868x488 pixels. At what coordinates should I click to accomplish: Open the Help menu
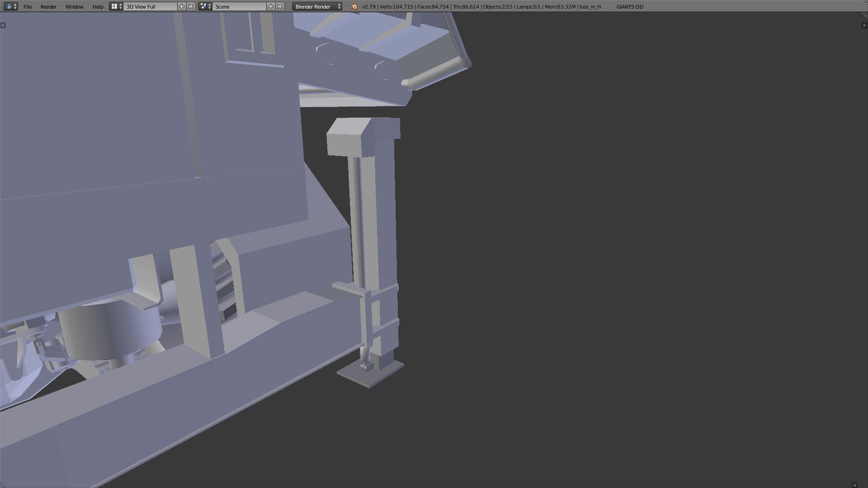[x=98, y=6]
